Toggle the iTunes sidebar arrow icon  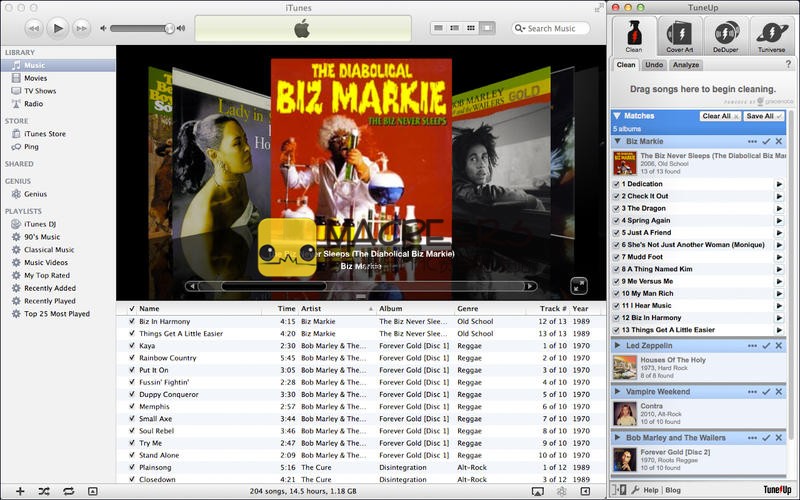point(586,491)
